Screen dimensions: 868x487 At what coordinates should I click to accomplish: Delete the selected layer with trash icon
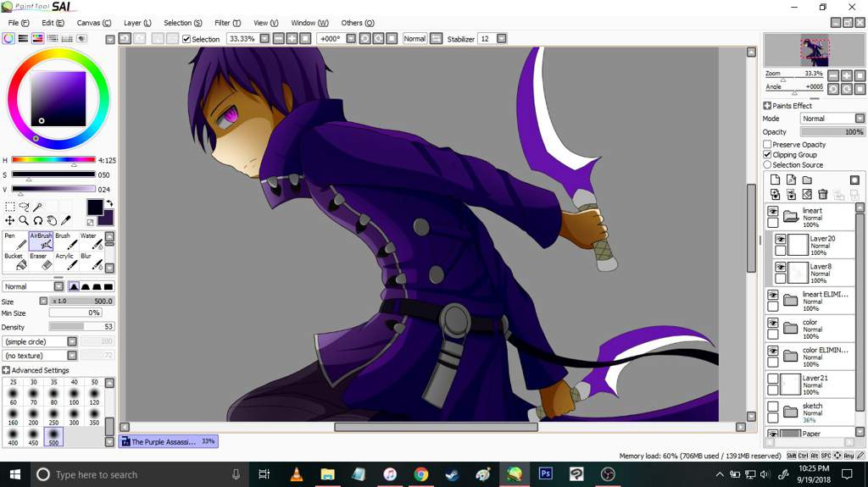pos(823,194)
